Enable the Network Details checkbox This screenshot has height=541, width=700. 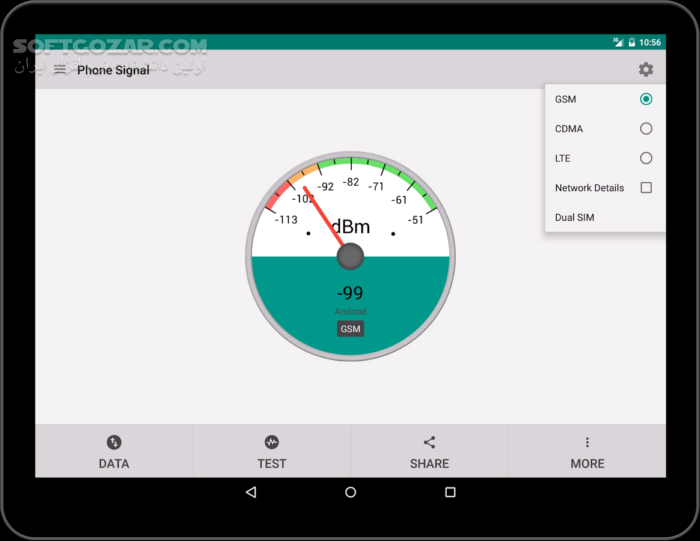pyautogui.click(x=646, y=187)
